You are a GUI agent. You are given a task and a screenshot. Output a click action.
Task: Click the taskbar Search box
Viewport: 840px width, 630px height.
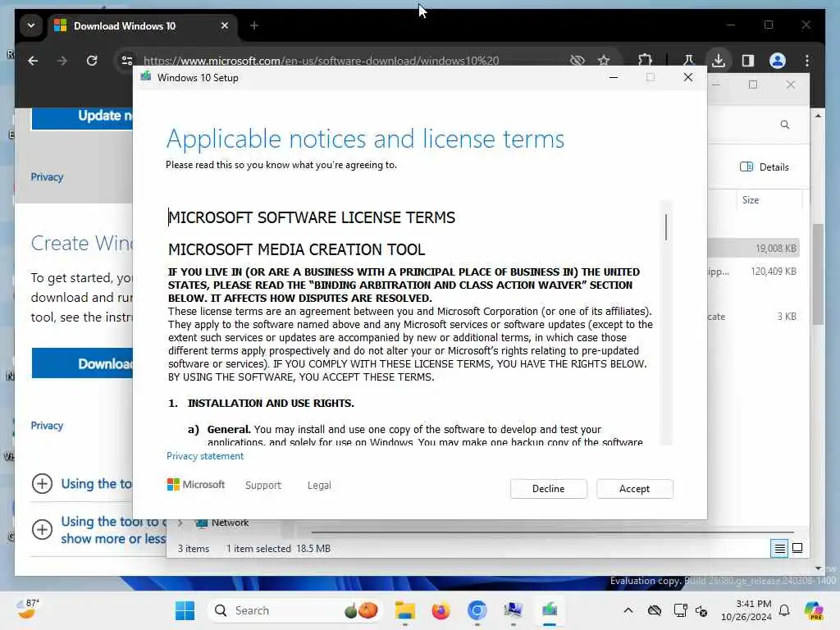(294, 610)
